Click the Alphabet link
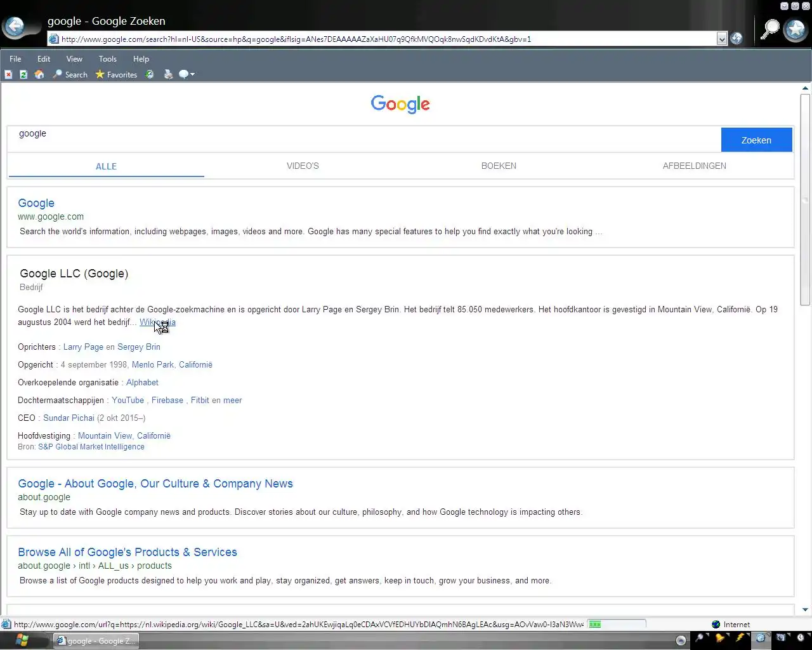This screenshot has height=650, width=812. (142, 382)
